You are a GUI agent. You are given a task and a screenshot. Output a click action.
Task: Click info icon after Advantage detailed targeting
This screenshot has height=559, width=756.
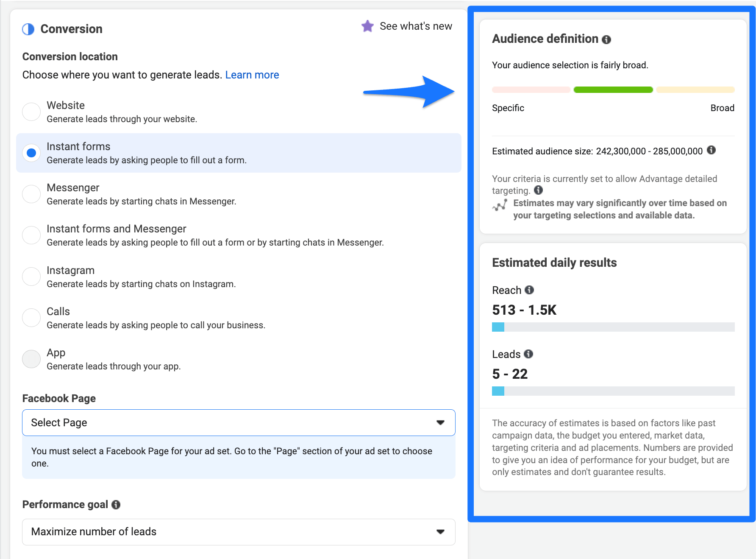coord(538,190)
